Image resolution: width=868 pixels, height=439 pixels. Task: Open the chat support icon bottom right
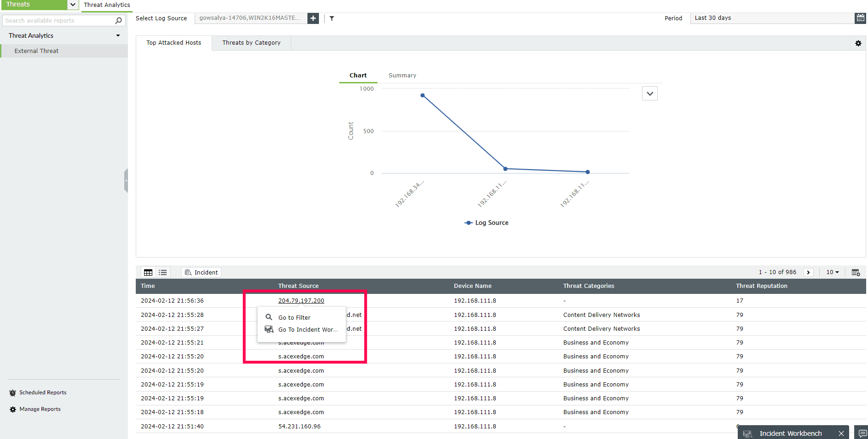click(862, 432)
